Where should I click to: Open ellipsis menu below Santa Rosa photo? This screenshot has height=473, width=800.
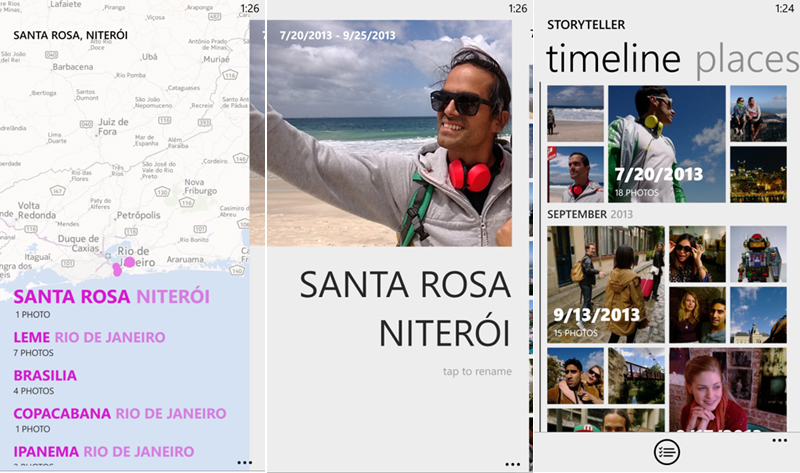pos(512,464)
